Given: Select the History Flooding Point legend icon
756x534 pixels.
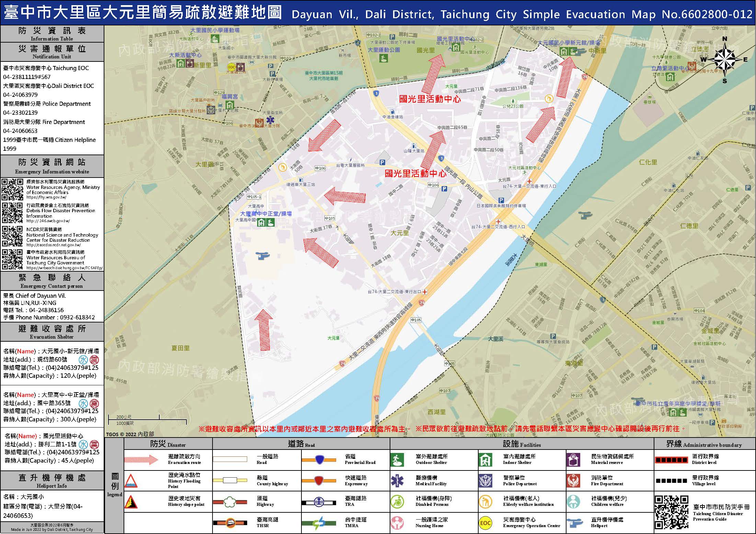Looking at the screenshot, I should click(x=131, y=481).
